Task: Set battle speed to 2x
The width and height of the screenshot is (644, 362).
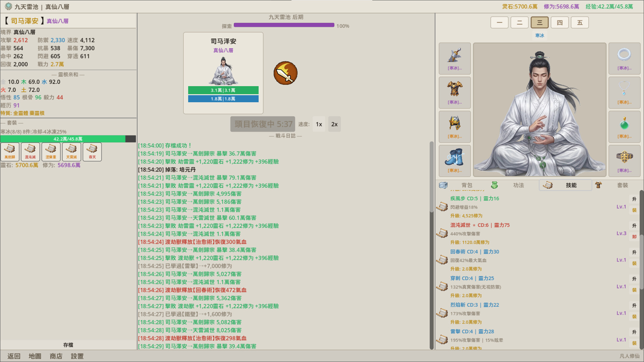Action: (334, 124)
